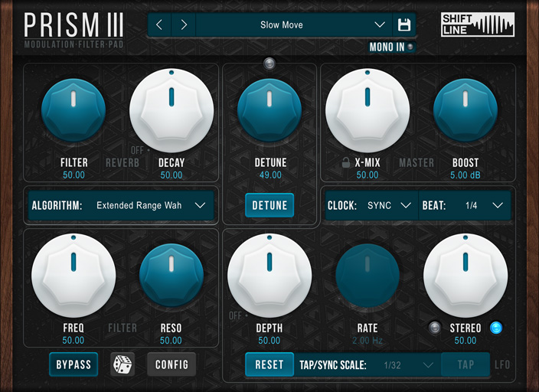Click the LFO section label
539x392 pixels.
502,364
